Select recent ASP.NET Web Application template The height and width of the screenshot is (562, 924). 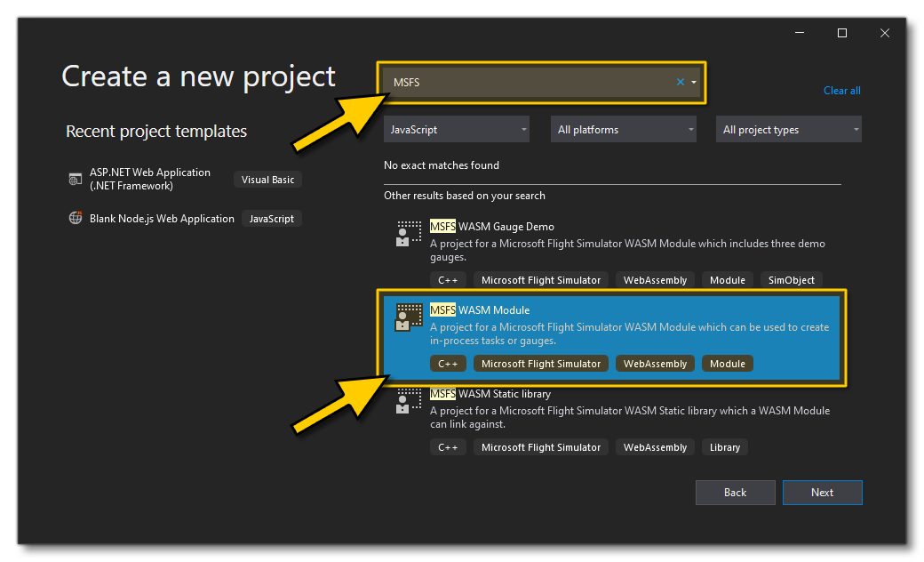tap(150, 180)
